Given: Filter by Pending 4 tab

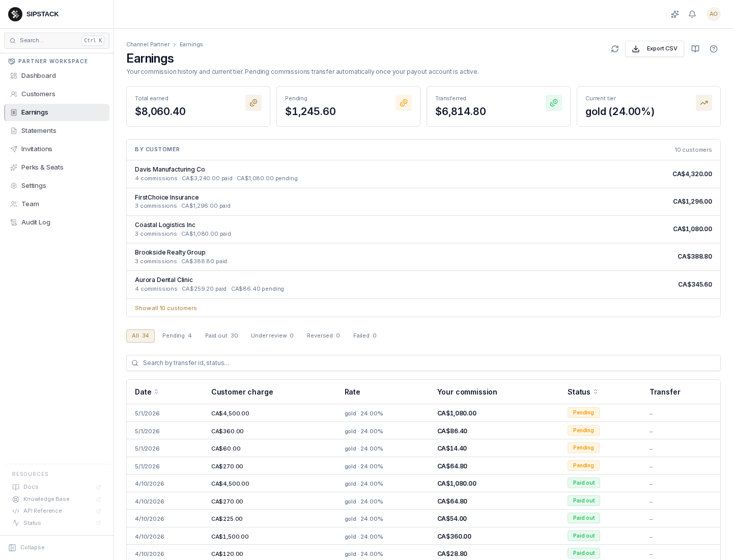Looking at the screenshot, I should (x=177, y=336).
